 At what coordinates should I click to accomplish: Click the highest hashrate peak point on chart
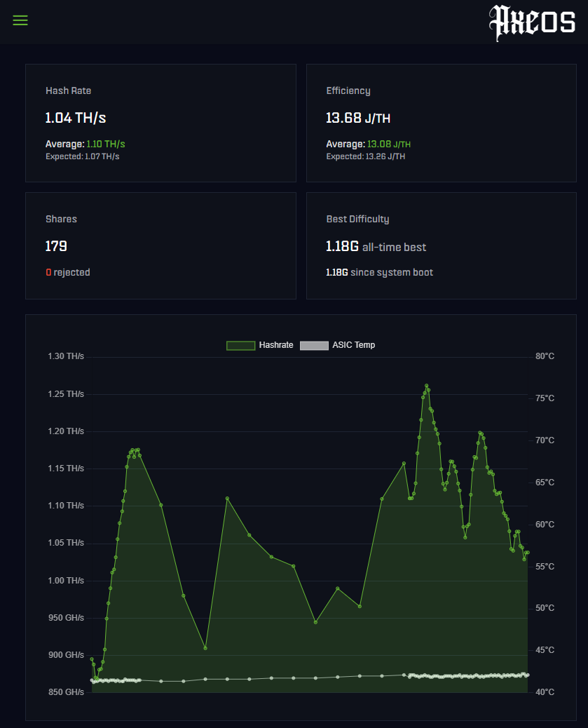(x=426, y=386)
